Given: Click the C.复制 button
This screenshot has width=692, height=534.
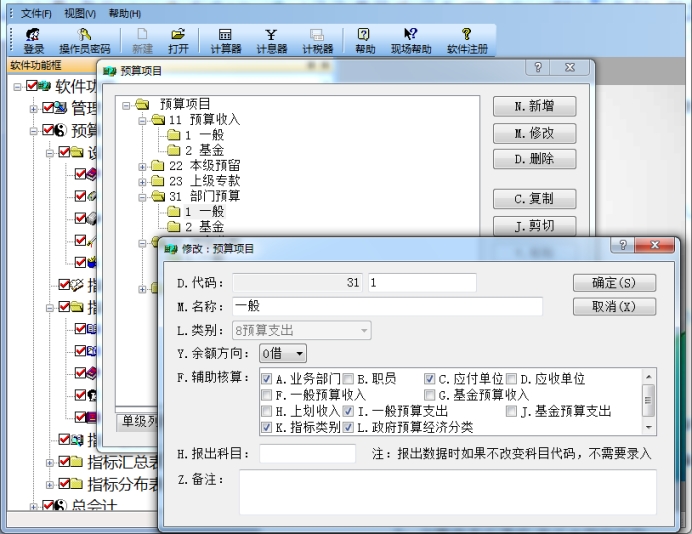Looking at the screenshot, I should (534, 199).
